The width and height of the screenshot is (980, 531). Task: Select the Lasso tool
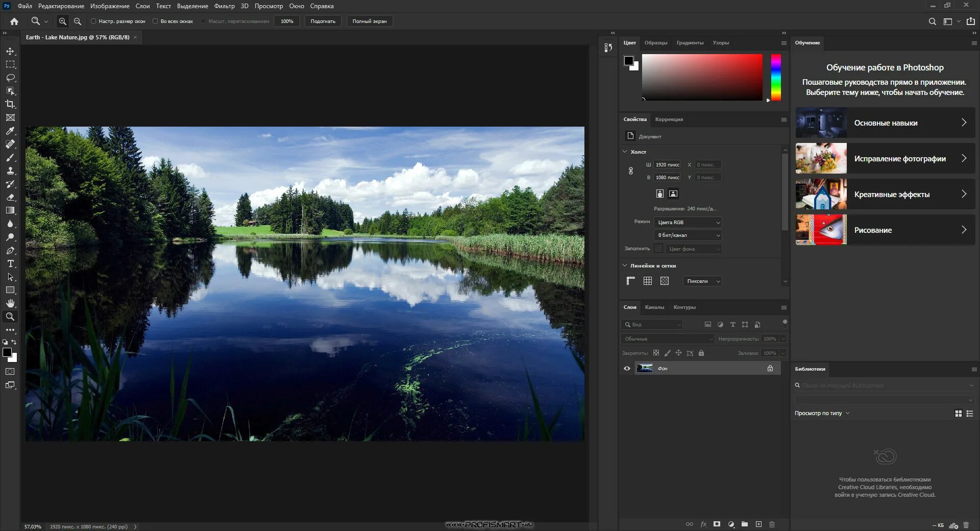(10, 78)
